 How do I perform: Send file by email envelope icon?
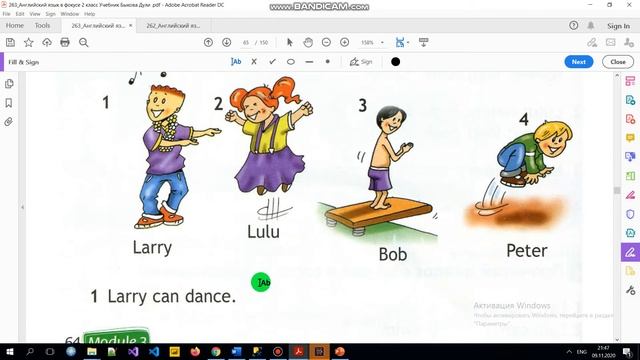click(x=611, y=42)
